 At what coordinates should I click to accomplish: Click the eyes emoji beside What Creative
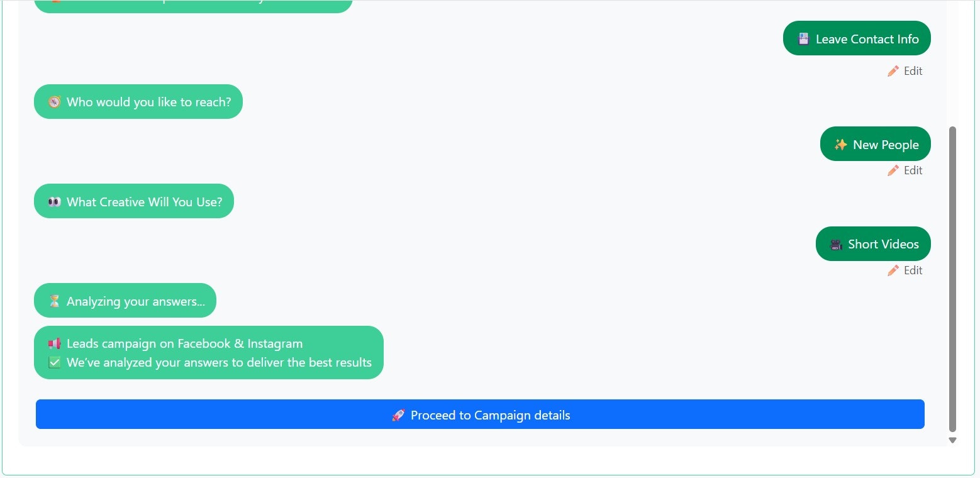pos(55,202)
